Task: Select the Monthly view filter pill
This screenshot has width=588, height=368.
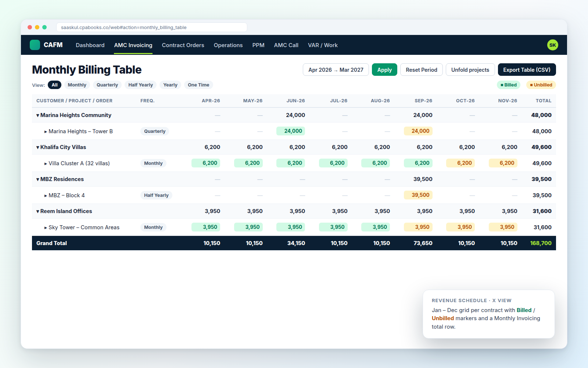Action: click(77, 85)
